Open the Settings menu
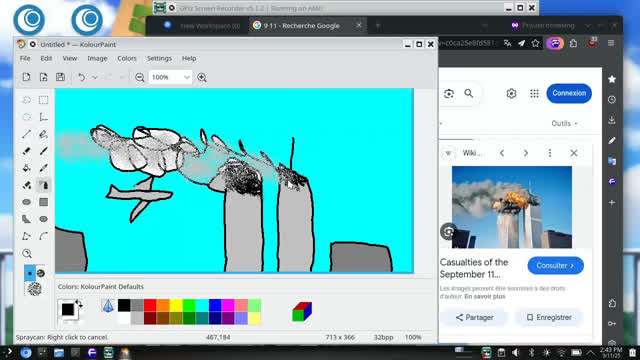This screenshot has width=640, height=360. [159, 58]
